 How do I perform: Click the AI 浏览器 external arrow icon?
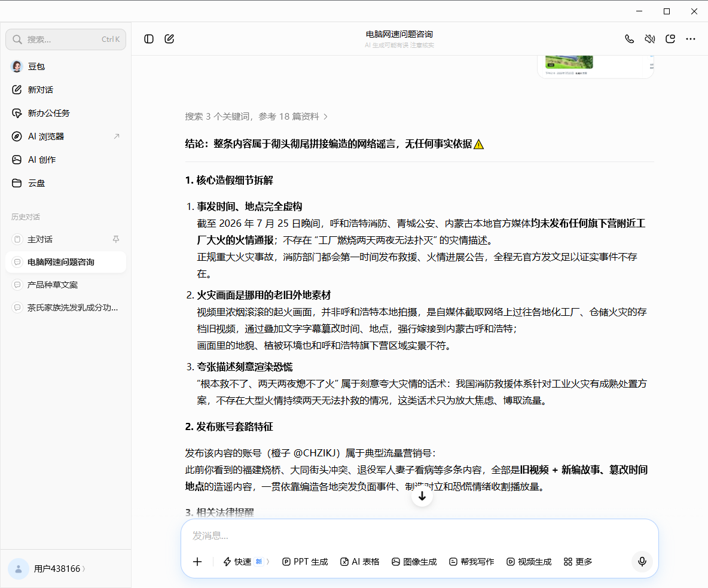(x=117, y=136)
